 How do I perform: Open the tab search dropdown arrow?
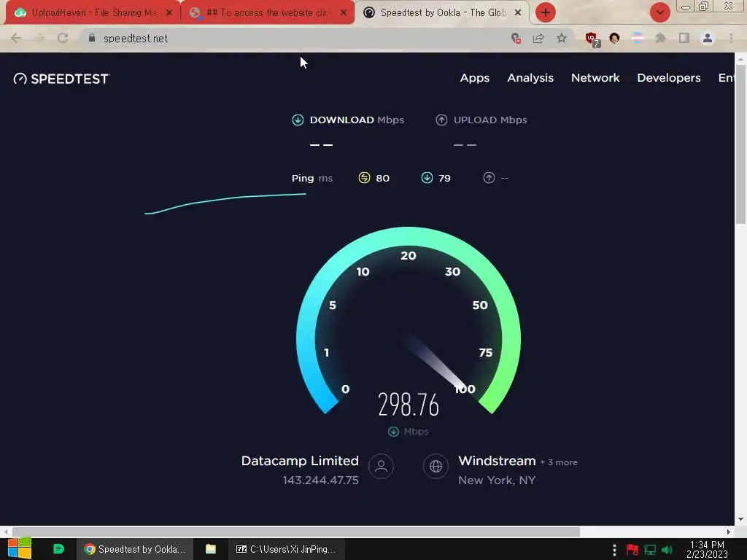coord(659,12)
